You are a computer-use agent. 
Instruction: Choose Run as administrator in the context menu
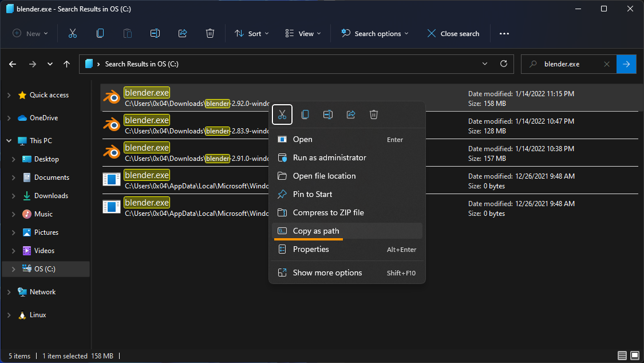[x=329, y=157]
